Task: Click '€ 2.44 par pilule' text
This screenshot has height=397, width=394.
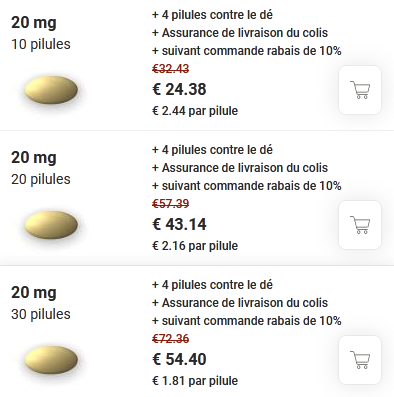Action: [195, 111]
